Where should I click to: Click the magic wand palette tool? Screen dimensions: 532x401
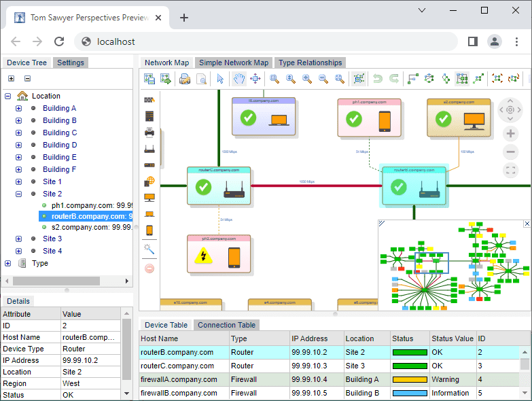tap(149, 249)
